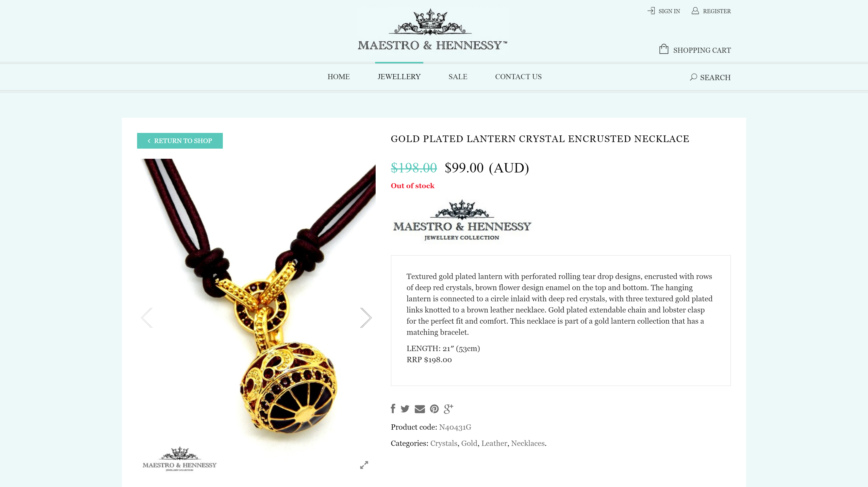Show next product image arrow

click(365, 318)
